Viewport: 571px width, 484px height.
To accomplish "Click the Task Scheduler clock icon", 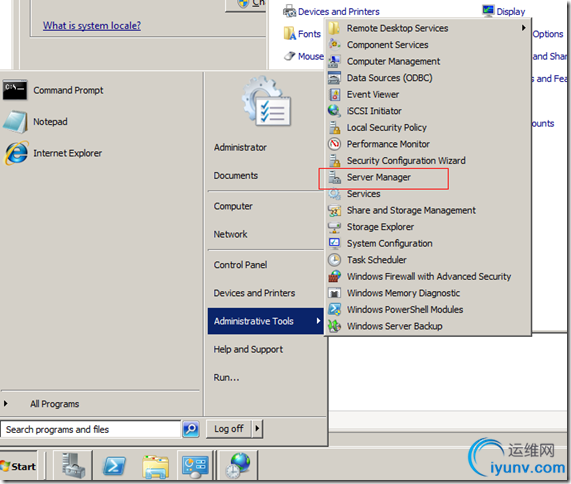I will click(334, 260).
